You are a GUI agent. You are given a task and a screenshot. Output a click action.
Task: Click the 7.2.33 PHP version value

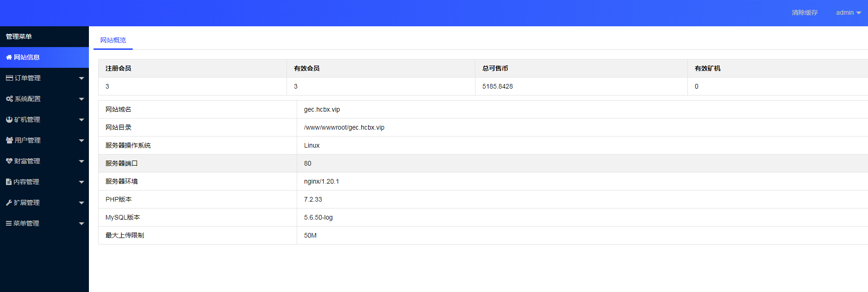pos(313,199)
